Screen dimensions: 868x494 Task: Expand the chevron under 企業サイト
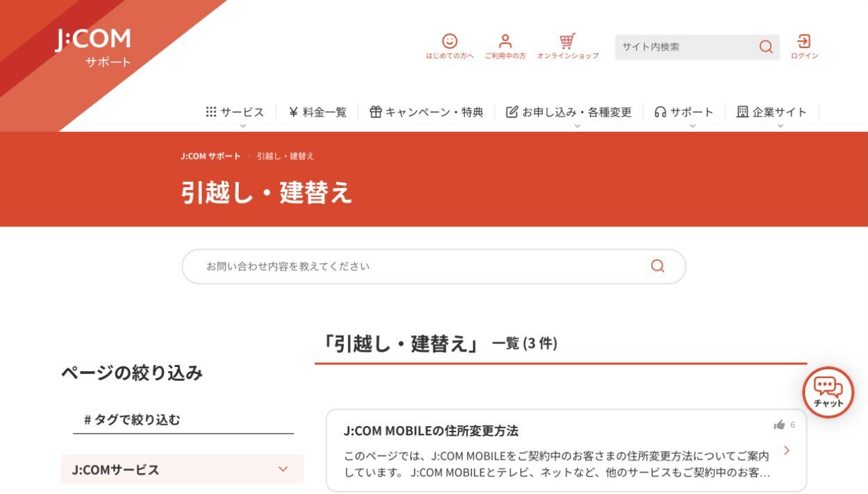click(x=780, y=126)
